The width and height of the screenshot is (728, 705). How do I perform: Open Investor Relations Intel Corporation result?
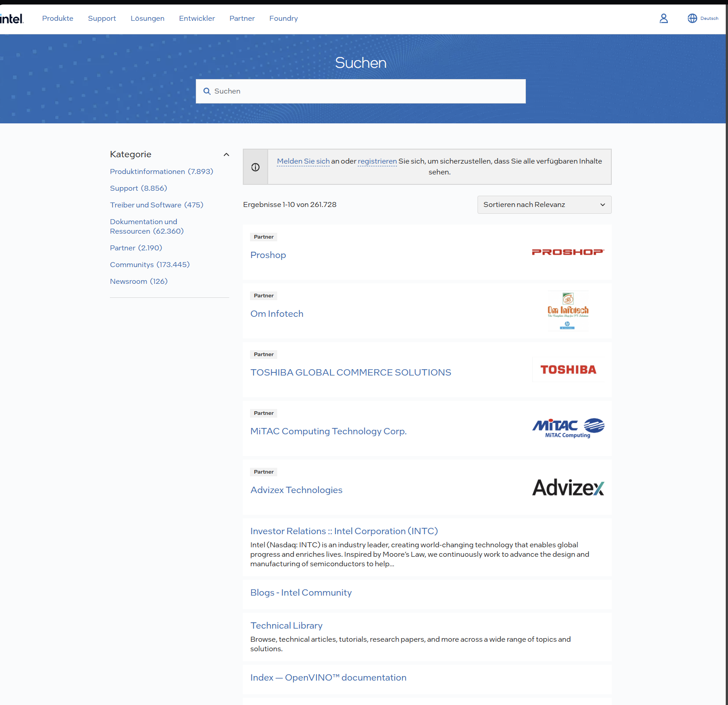tap(344, 531)
